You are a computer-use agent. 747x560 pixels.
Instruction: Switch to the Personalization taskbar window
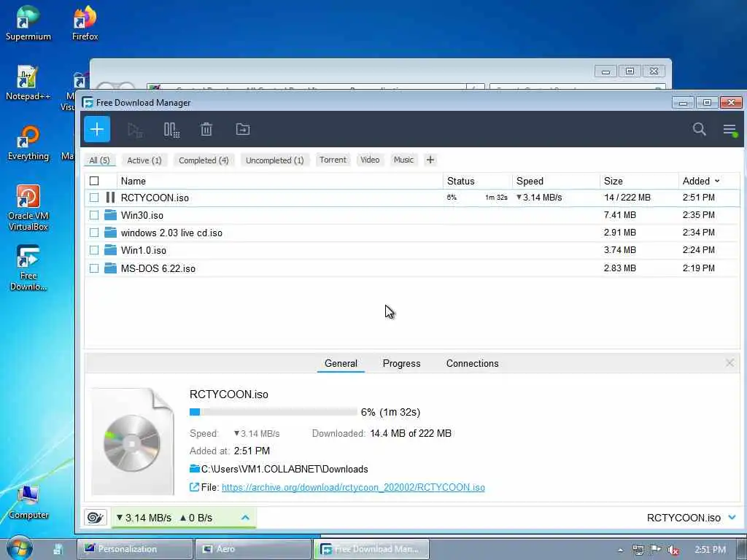135,549
